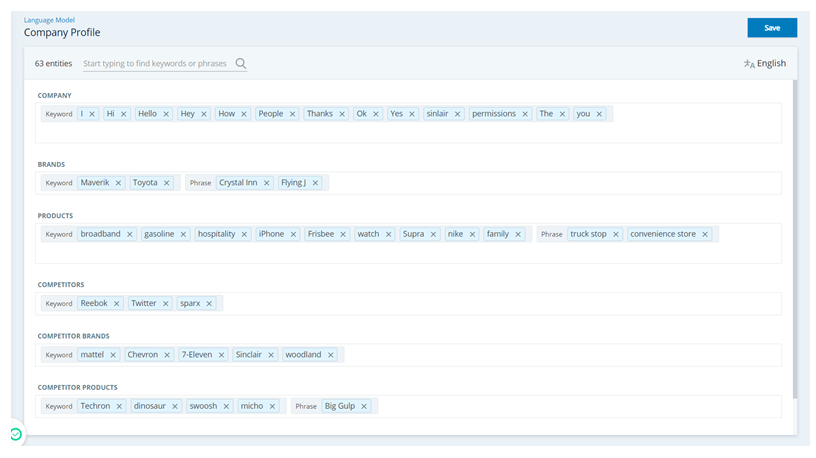The image size is (816, 458).
Task: Remove the 'Maverik' brand keyword
Action: (118, 183)
